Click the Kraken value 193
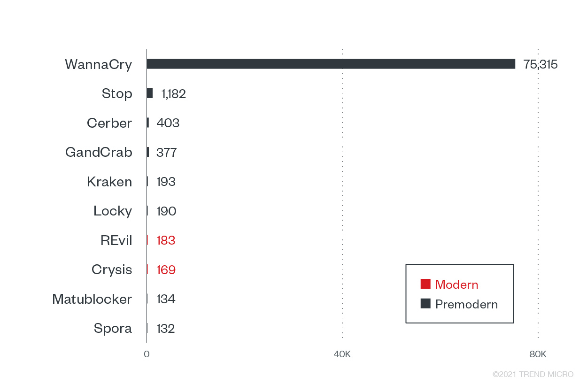 (x=166, y=182)
